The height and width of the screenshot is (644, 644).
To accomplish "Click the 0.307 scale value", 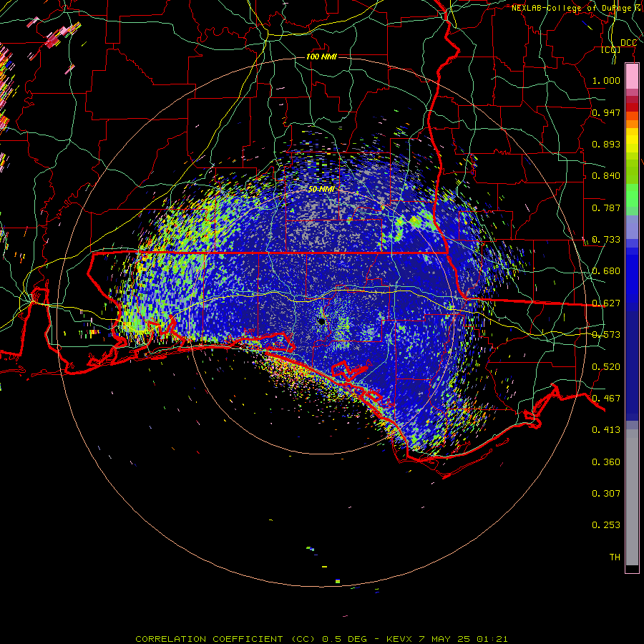I will point(606,494).
